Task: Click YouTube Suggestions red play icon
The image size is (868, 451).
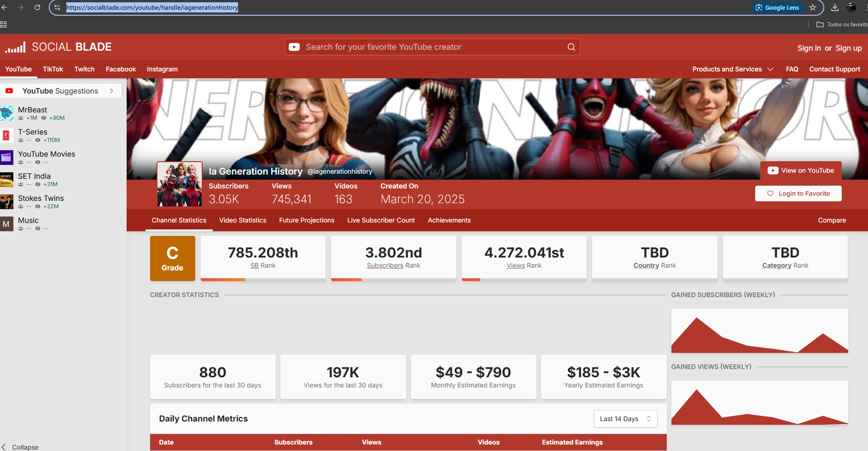Action: (9, 91)
